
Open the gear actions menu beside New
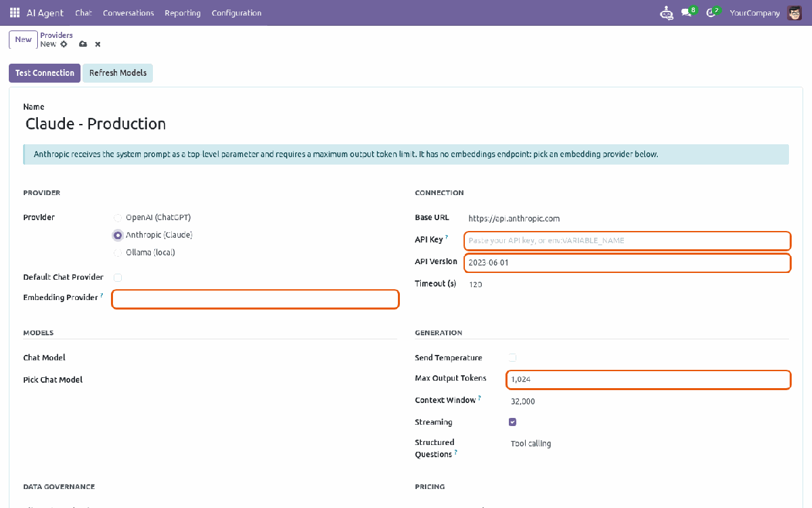point(64,44)
